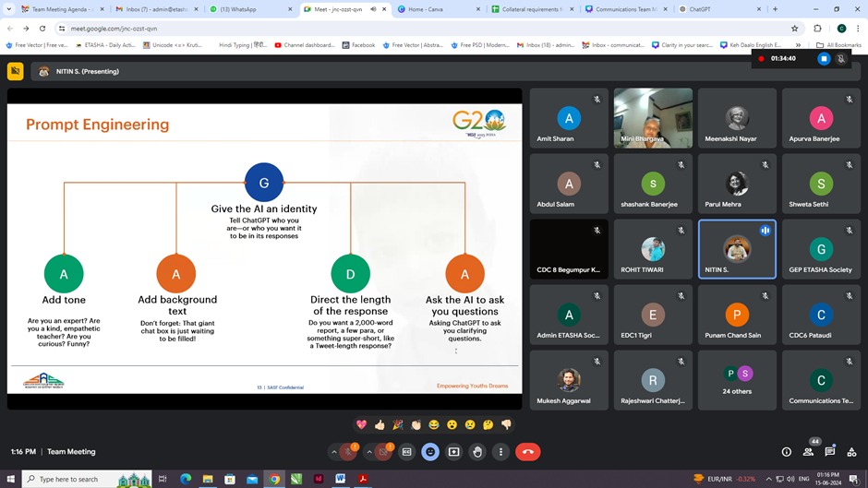Send the surprised face reaction
Image resolution: width=868 pixels, height=488 pixels.
click(452, 424)
